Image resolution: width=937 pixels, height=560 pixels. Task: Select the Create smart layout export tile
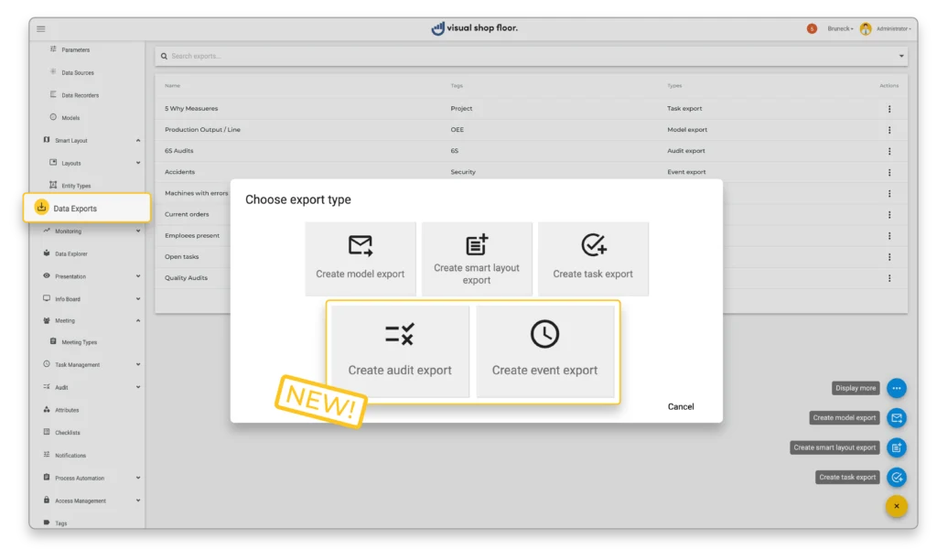pos(477,258)
